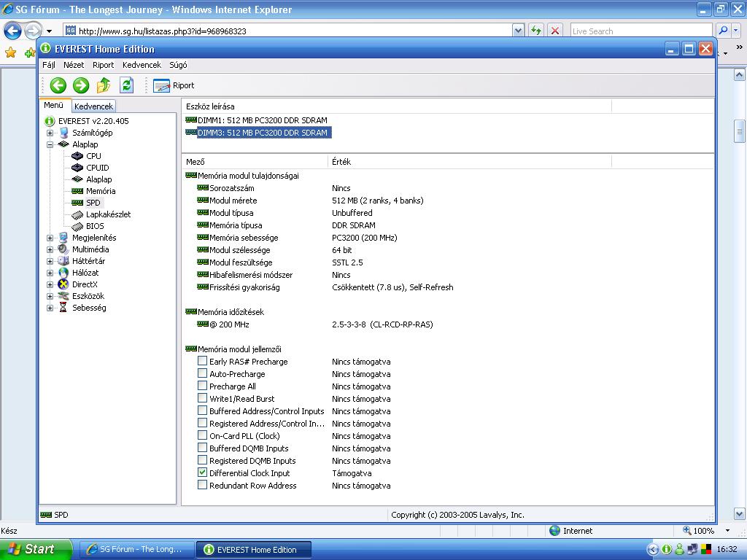The width and height of the screenshot is (747, 560).
Task: Click the green Back arrow toolbar icon
Action: pos(58,85)
